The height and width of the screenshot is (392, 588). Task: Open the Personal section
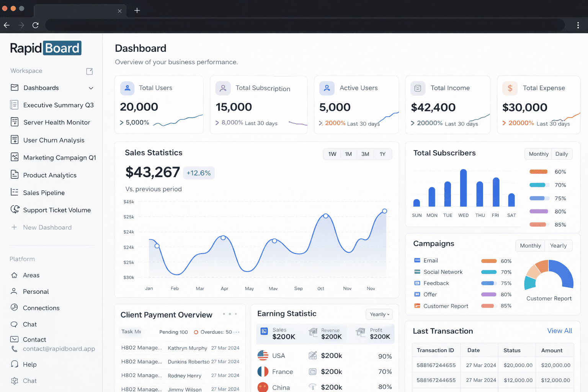pyautogui.click(x=36, y=292)
